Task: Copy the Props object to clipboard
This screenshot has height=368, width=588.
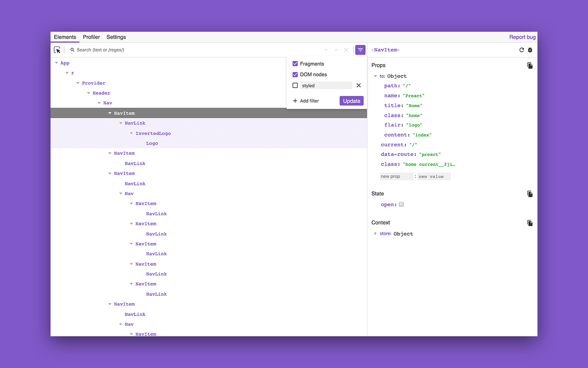Action: pyautogui.click(x=530, y=65)
